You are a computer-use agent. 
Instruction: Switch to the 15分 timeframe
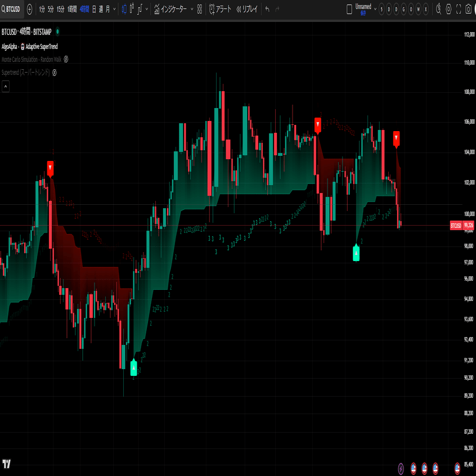coord(61,10)
